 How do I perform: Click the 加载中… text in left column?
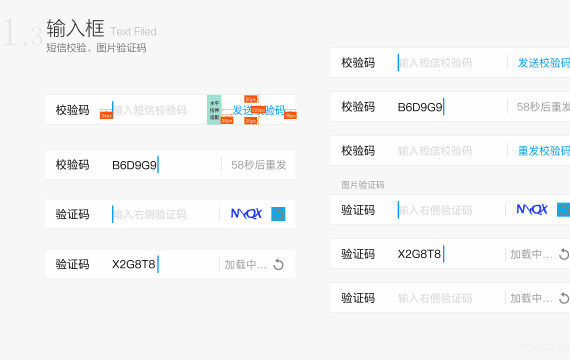(246, 264)
